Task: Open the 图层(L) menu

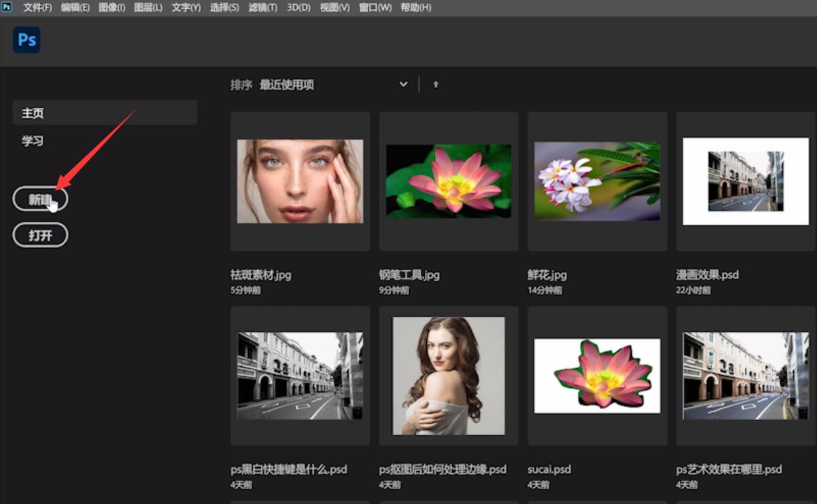Action: [148, 7]
